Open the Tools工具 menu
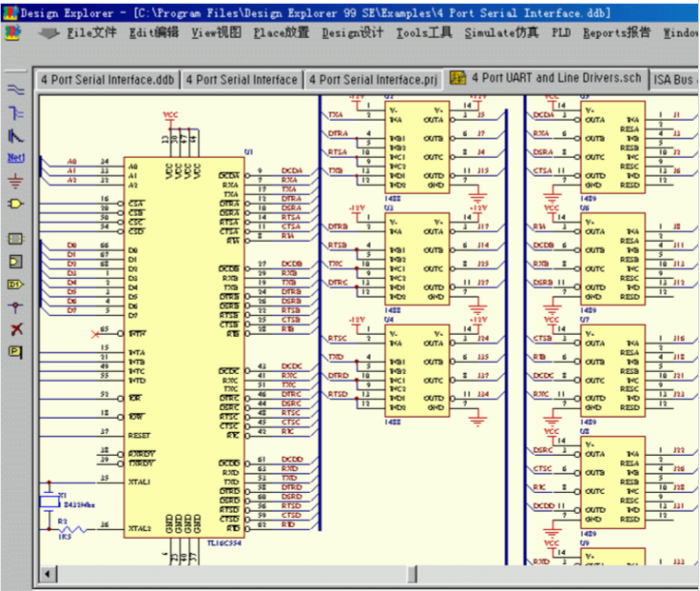 point(424,32)
